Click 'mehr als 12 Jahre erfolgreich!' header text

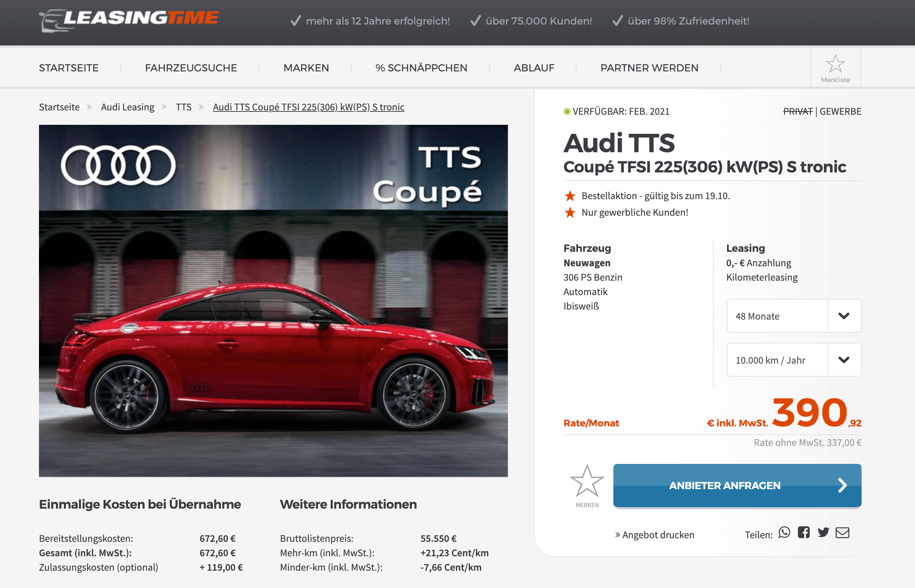[378, 21]
